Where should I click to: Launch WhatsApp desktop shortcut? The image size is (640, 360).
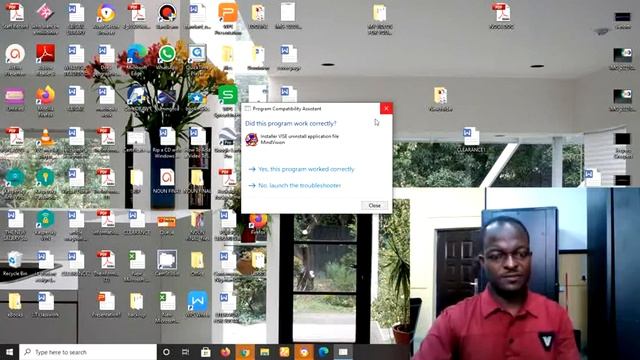[x=167, y=58]
